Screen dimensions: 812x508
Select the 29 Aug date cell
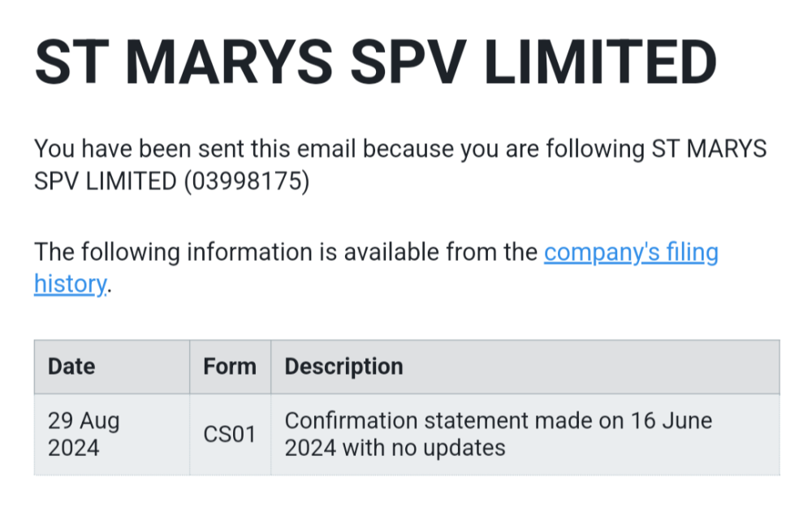(84, 421)
